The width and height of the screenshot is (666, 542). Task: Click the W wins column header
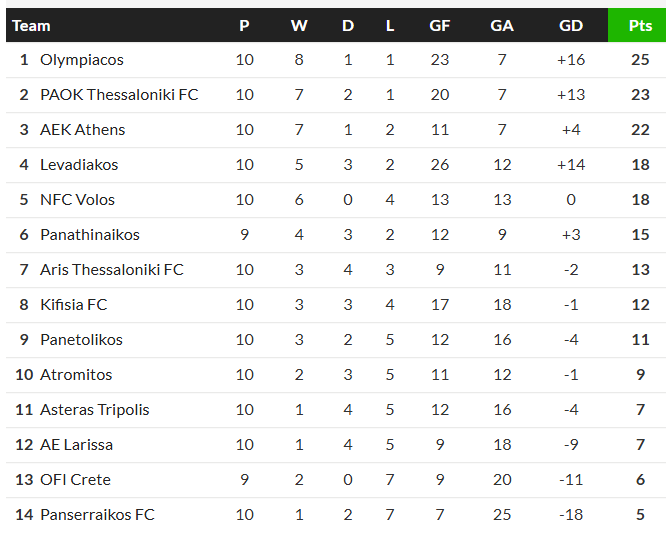point(299,26)
